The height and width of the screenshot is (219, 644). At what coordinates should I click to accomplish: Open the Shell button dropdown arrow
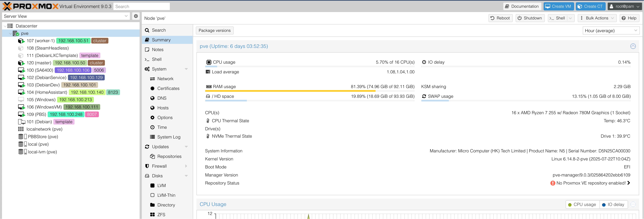click(570, 18)
